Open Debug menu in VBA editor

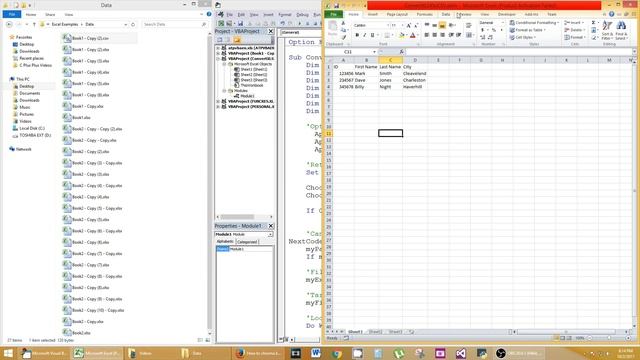click(x=302, y=15)
